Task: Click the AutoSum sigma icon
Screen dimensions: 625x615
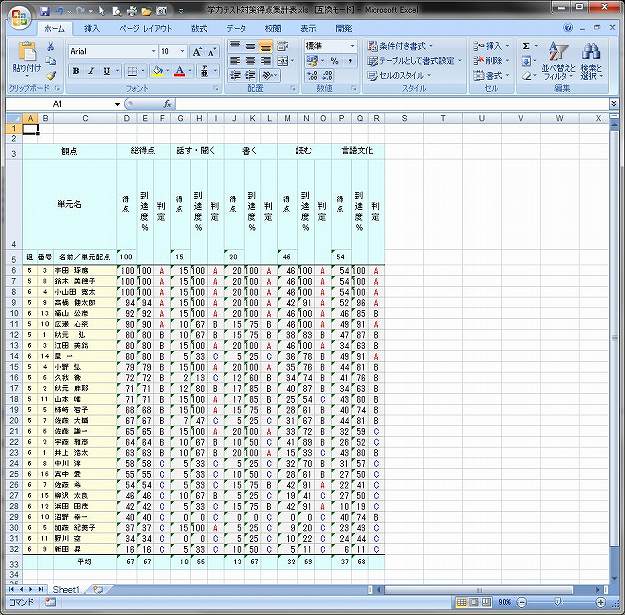Action: [527, 46]
